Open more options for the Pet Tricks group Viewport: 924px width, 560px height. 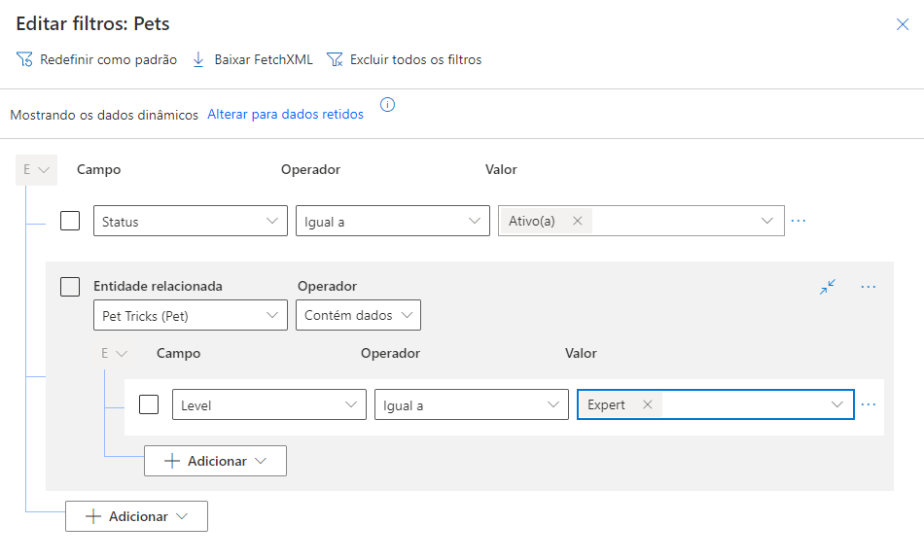tap(869, 287)
